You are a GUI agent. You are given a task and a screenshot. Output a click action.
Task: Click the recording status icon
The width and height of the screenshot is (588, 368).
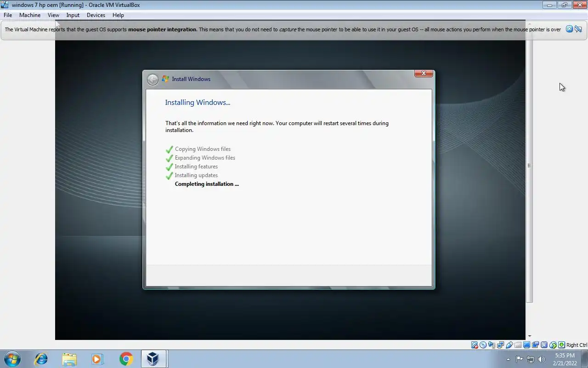535,345
